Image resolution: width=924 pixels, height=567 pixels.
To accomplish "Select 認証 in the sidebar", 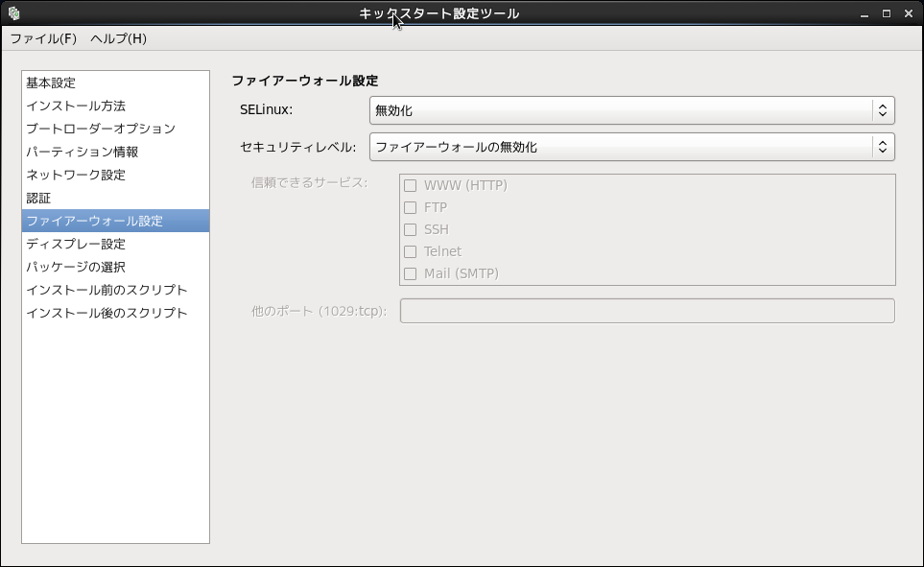I will [x=38, y=198].
